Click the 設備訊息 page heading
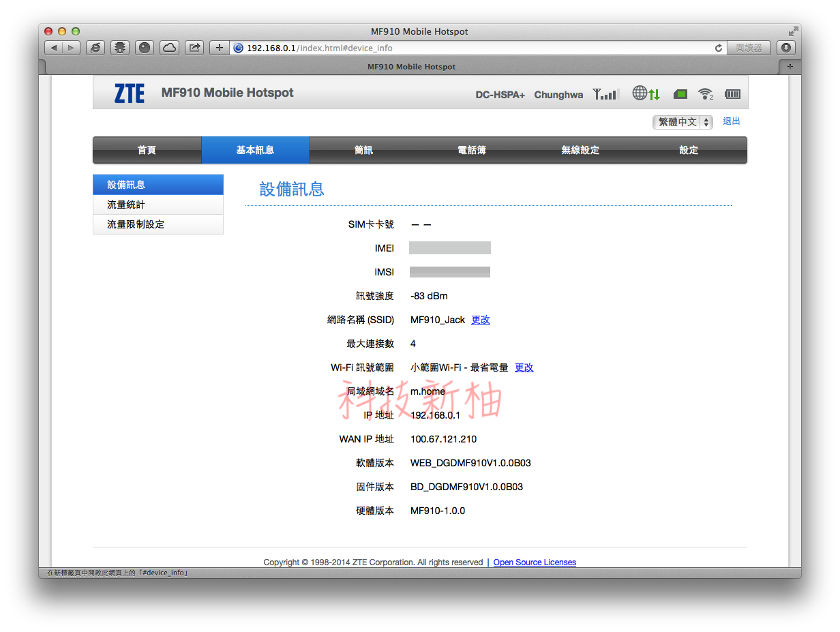Image resolution: width=840 pixels, height=632 pixels. (292, 190)
